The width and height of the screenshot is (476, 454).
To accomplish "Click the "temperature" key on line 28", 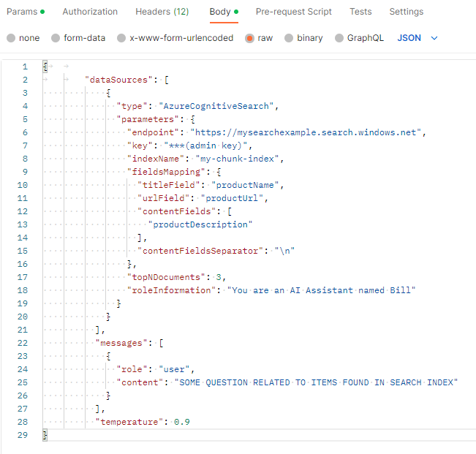I will (x=129, y=422).
